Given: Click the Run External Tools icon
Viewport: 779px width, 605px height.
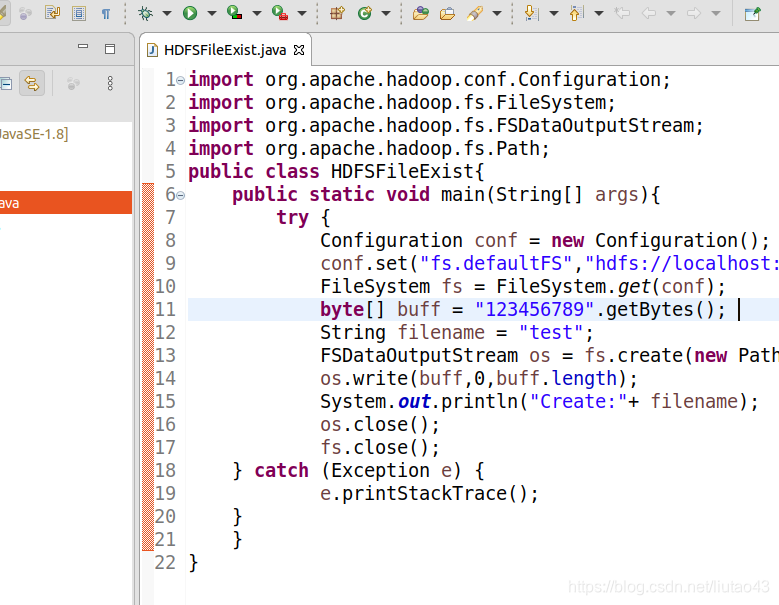Looking at the screenshot, I should click(280, 12).
